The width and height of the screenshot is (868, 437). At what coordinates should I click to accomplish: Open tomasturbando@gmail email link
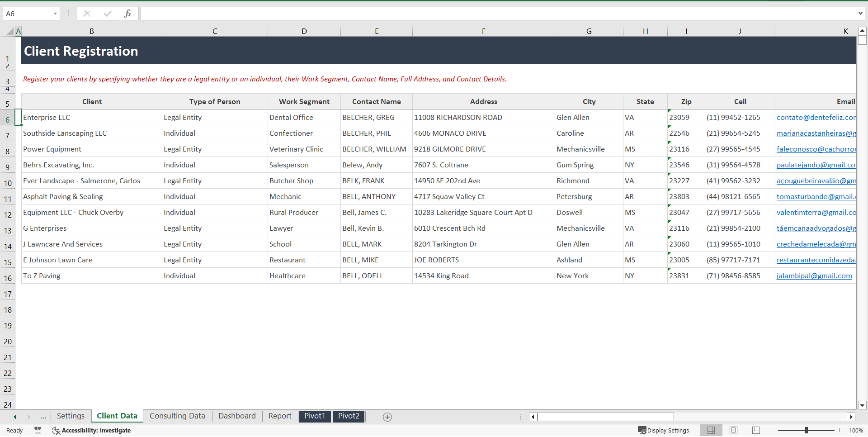816,197
